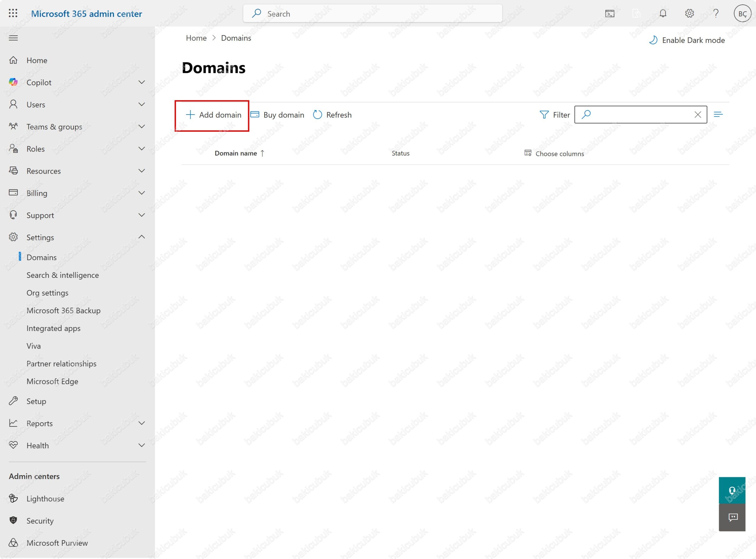Click the BÇ account avatar

tap(742, 14)
